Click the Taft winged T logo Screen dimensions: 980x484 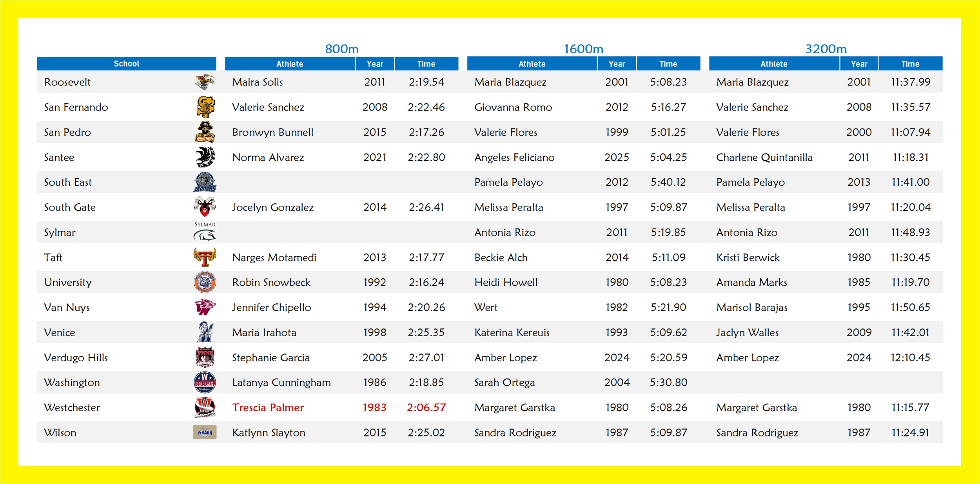(205, 257)
